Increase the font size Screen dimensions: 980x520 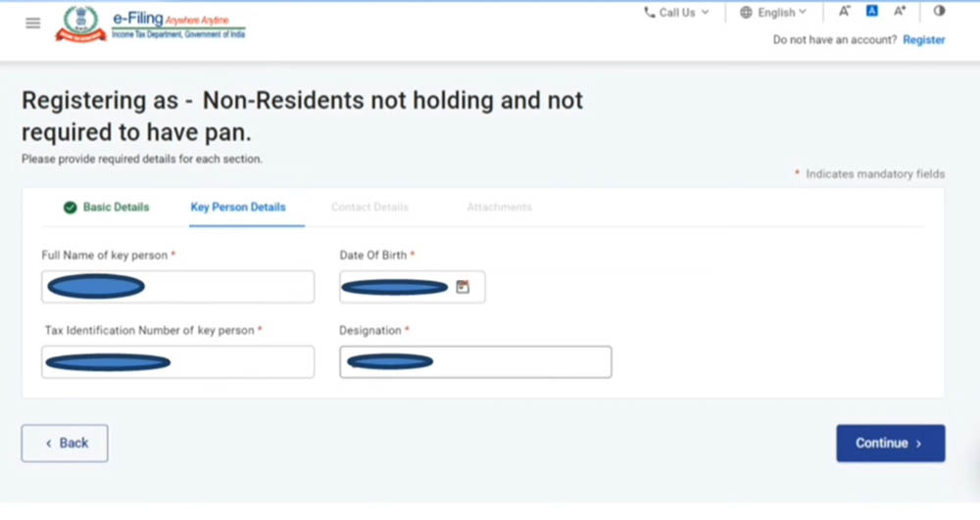[x=900, y=12]
